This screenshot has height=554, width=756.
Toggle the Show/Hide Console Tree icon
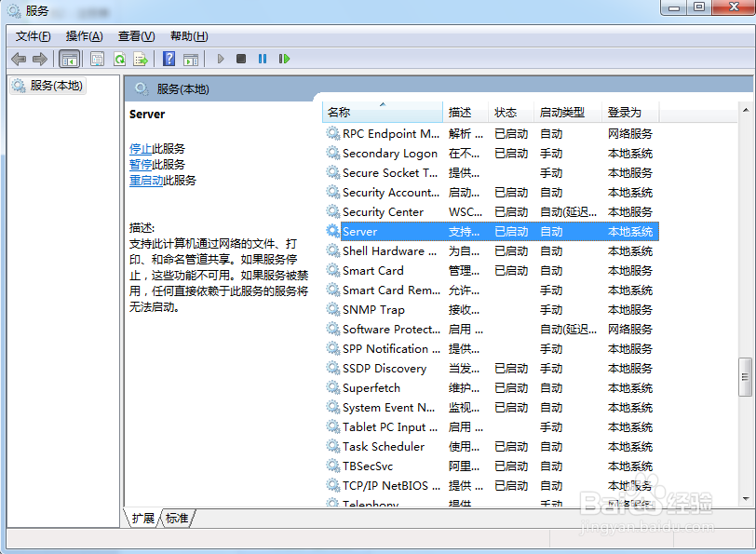[70, 59]
